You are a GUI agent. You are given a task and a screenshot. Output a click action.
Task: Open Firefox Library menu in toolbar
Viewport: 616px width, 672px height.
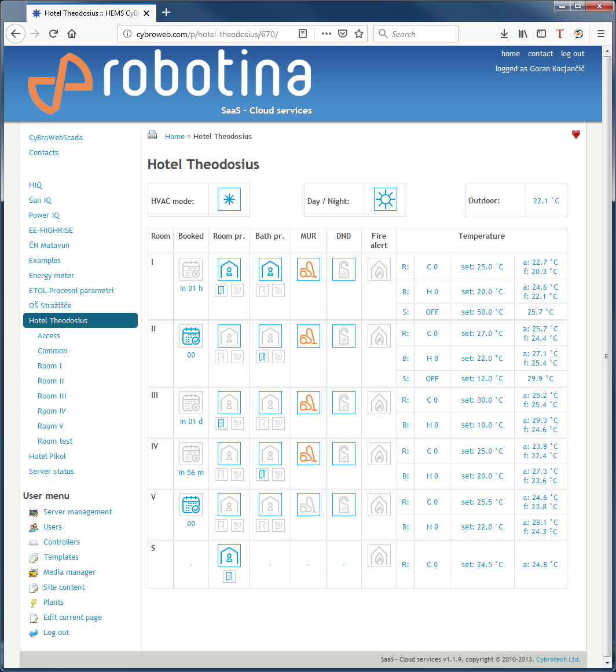point(523,34)
